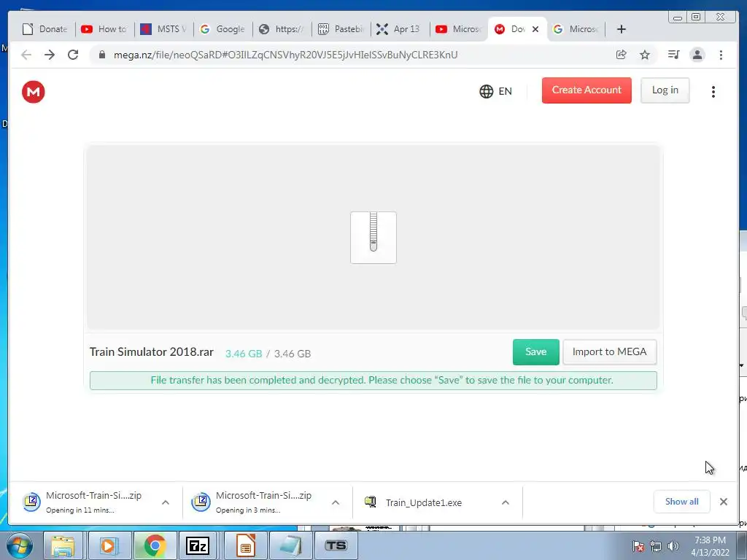Go back with Chrome back arrow
The height and width of the screenshot is (560, 747).
pyautogui.click(x=26, y=55)
